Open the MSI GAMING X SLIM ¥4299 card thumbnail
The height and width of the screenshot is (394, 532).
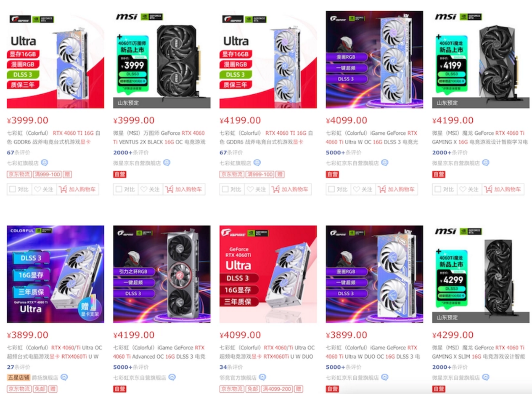click(481, 274)
